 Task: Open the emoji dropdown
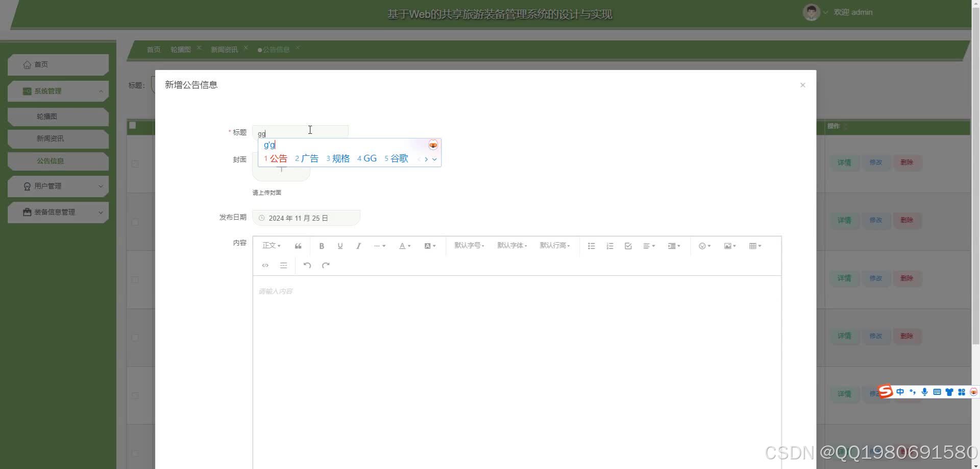(x=704, y=246)
